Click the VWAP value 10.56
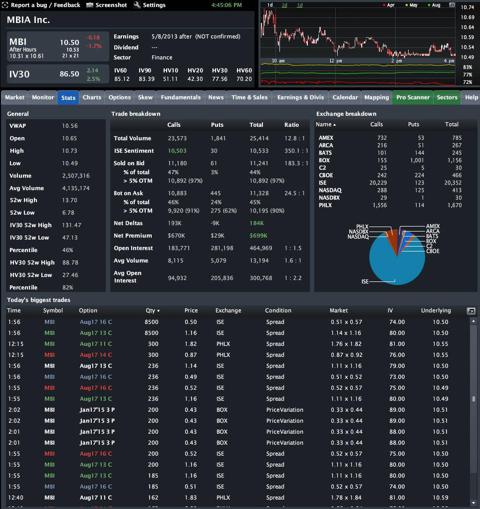The width and height of the screenshot is (480, 509). [x=70, y=126]
